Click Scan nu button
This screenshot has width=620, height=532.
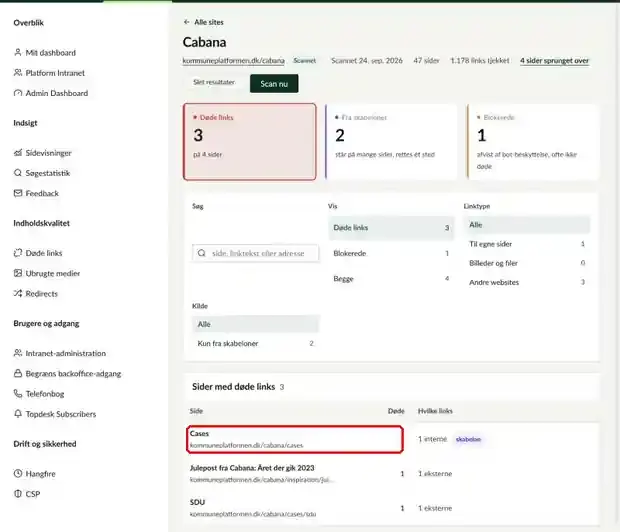tap(274, 84)
